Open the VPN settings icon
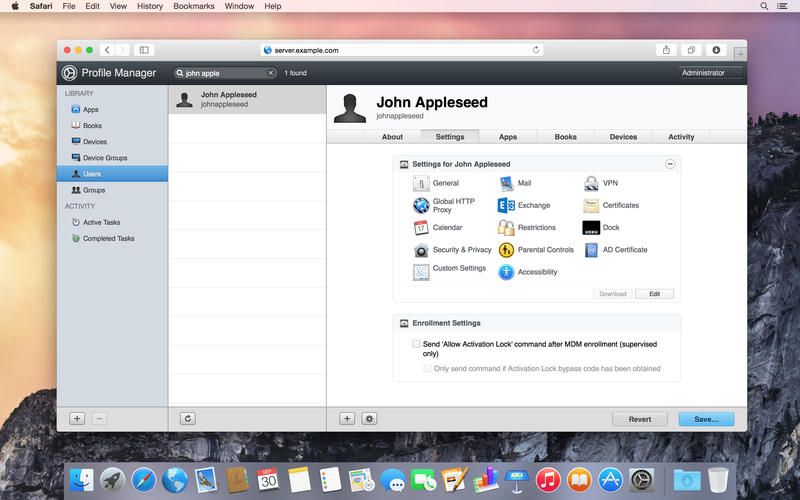 coord(591,184)
